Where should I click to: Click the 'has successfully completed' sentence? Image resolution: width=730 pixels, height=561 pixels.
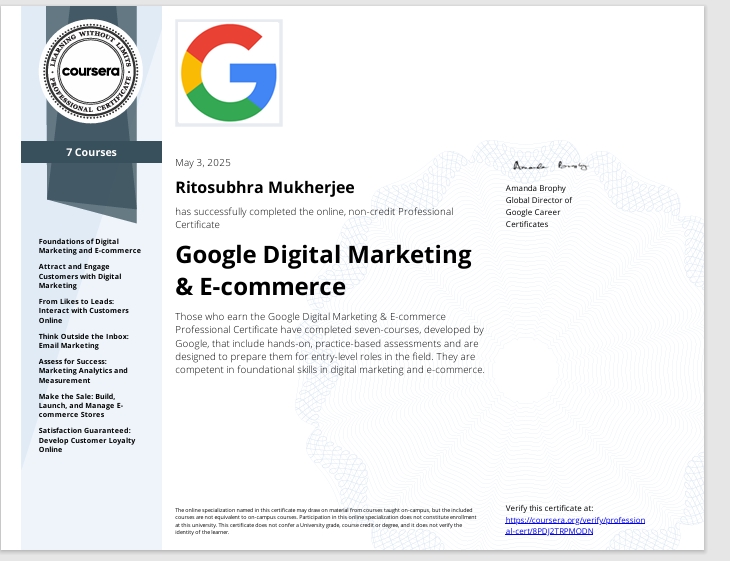tap(314, 218)
